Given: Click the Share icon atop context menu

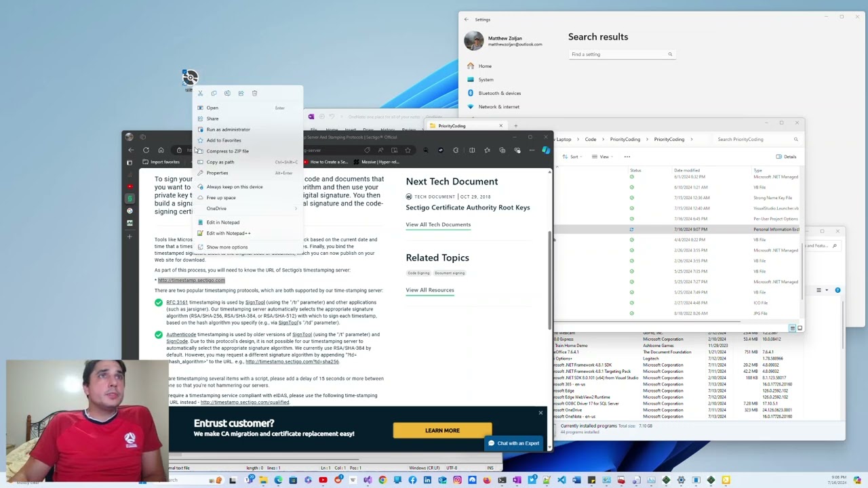Looking at the screenshot, I should (241, 94).
